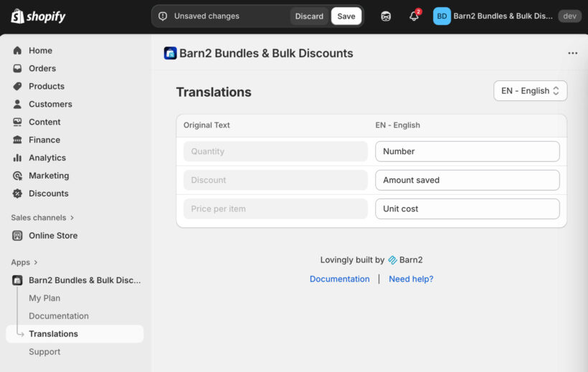588x372 pixels.
Task: Expand the Sales channels section
Action: click(42, 217)
